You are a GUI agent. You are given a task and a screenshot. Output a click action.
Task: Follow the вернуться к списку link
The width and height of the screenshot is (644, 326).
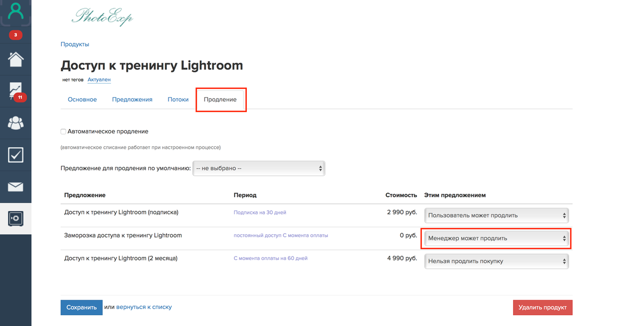(144, 307)
